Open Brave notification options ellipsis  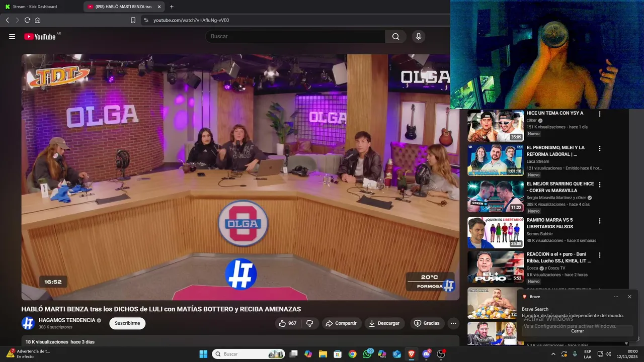click(616, 297)
